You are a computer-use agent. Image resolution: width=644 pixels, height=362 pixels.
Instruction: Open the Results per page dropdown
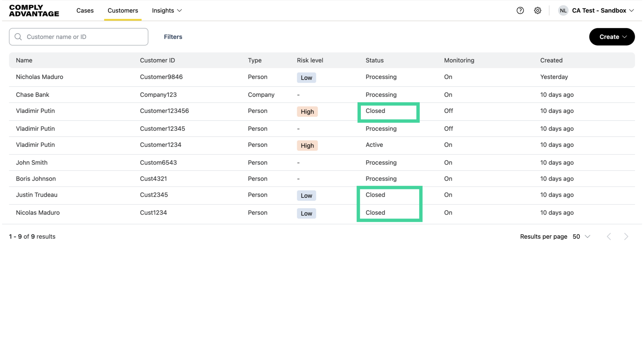pos(581,236)
